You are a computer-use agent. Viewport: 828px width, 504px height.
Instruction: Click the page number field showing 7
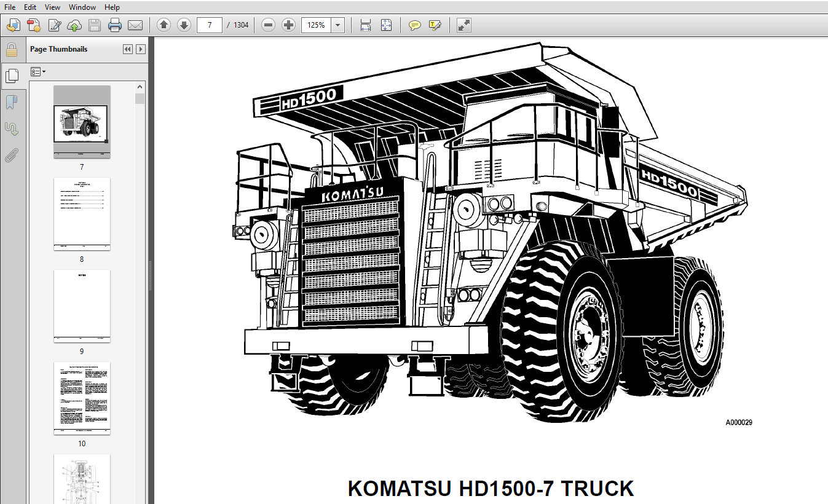click(210, 25)
